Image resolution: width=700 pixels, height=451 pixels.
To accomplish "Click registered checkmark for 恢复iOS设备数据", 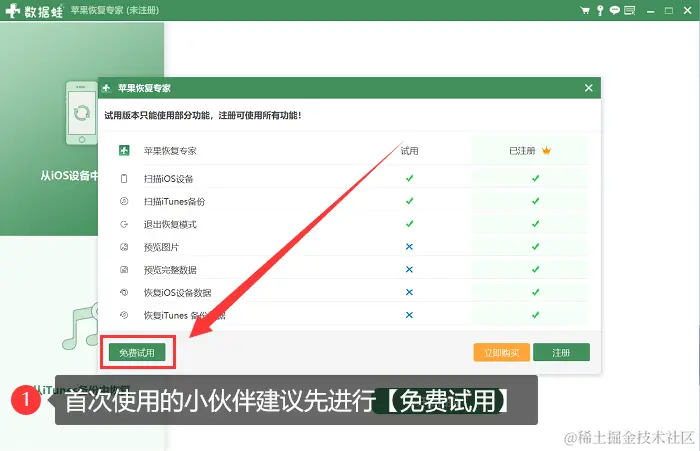I will click(x=536, y=292).
